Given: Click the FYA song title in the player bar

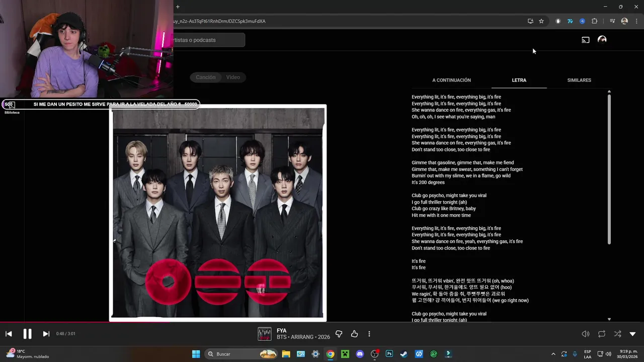Looking at the screenshot, I should 281,331.
